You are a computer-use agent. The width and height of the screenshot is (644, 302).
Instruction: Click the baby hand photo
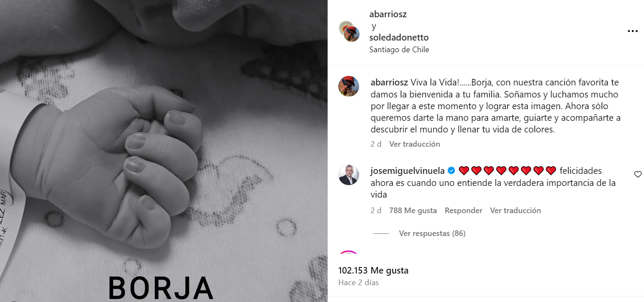tap(164, 151)
